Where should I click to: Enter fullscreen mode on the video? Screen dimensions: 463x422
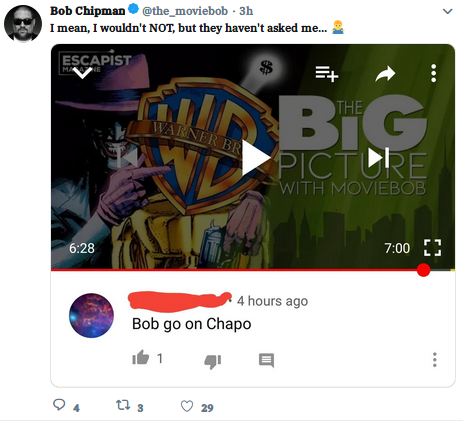point(432,248)
